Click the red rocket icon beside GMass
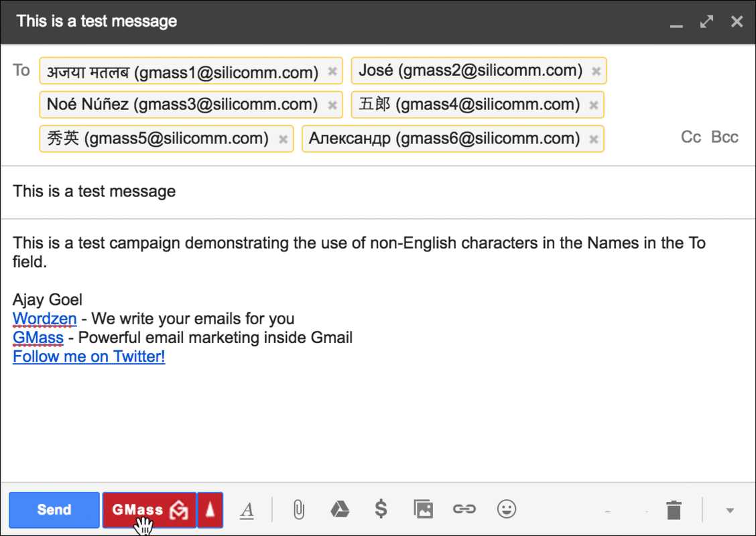Image resolution: width=756 pixels, height=536 pixels. 210,509
